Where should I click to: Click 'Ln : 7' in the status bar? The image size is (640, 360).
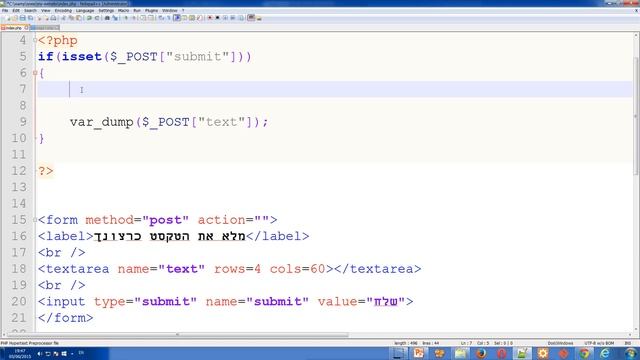[x=467, y=343]
